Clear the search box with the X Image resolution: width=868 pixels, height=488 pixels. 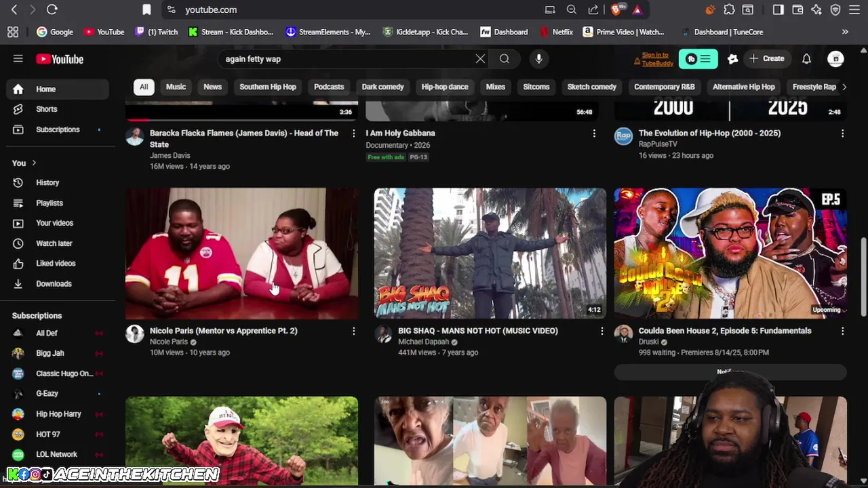tap(480, 59)
